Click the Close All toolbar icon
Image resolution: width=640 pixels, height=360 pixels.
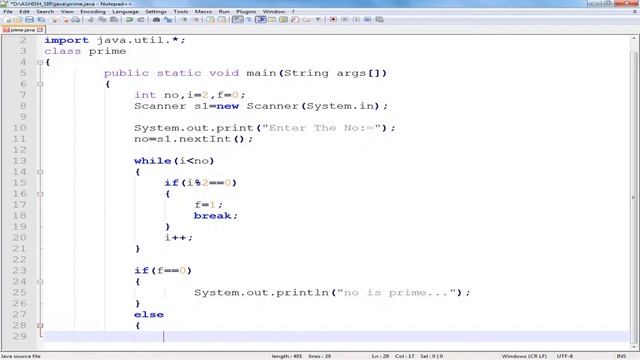pos(65,20)
